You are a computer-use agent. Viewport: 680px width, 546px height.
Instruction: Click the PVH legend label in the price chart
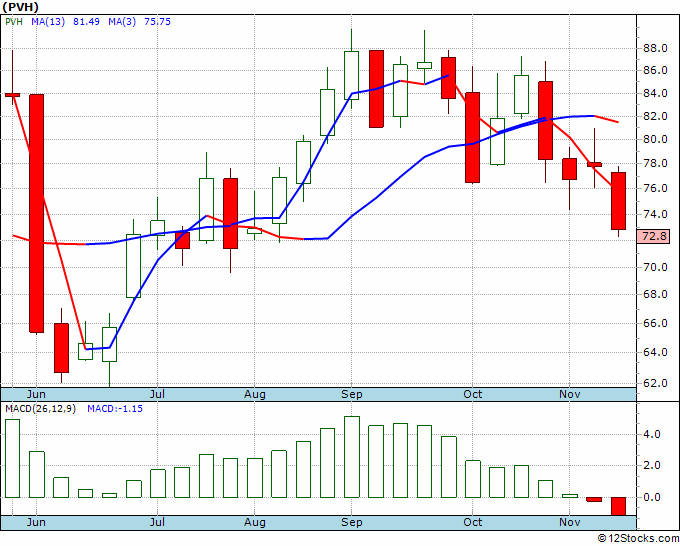14,22
